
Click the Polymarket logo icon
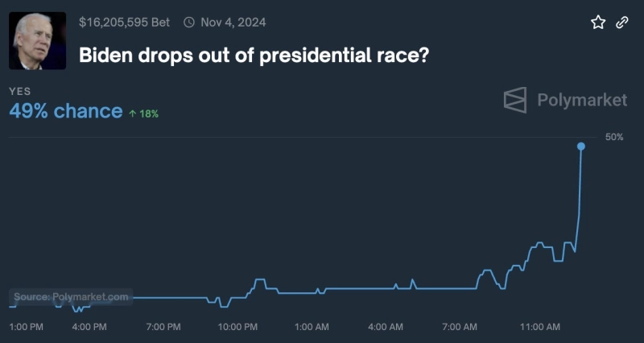pos(515,100)
